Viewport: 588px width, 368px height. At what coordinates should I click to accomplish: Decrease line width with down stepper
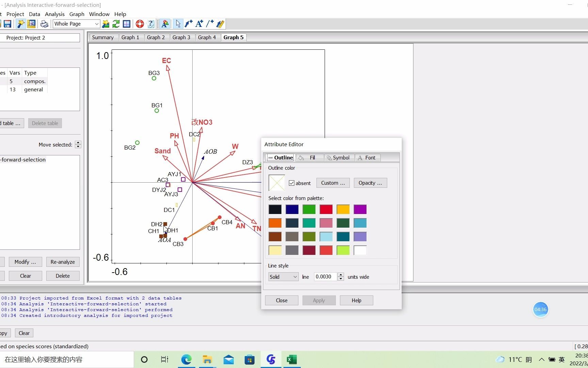click(341, 279)
